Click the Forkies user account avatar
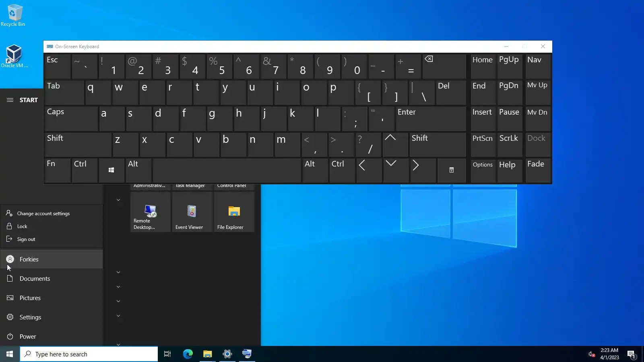 tap(10, 259)
